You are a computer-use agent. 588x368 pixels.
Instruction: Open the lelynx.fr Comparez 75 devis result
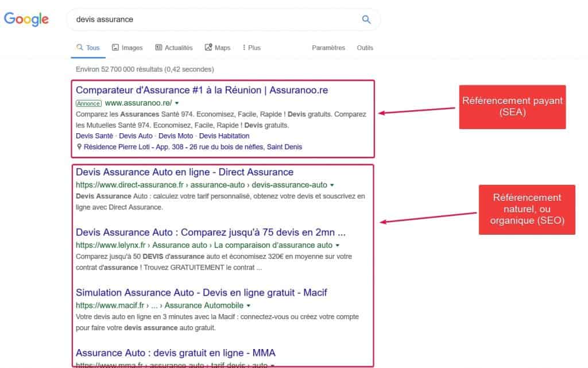click(x=210, y=233)
